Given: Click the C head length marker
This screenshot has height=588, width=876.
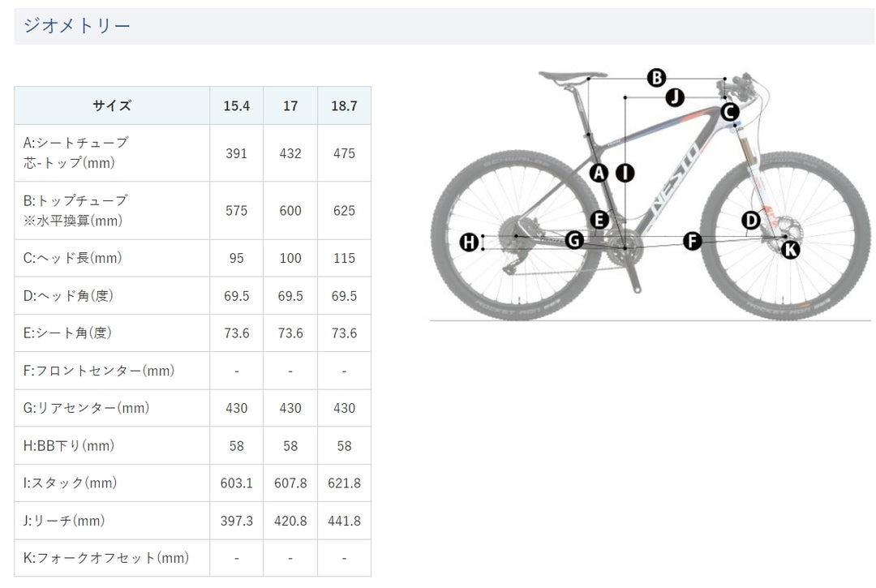Looking at the screenshot, I should click(729, 112).
